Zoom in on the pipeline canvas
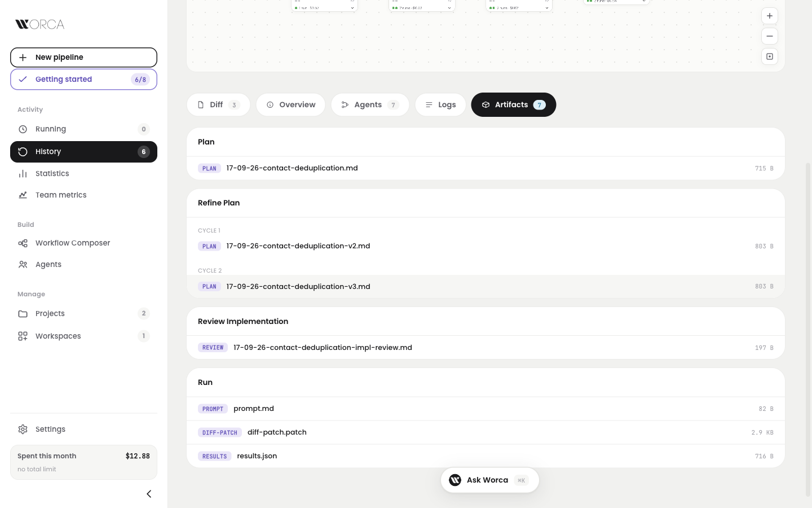 click(x=770, y=16)
